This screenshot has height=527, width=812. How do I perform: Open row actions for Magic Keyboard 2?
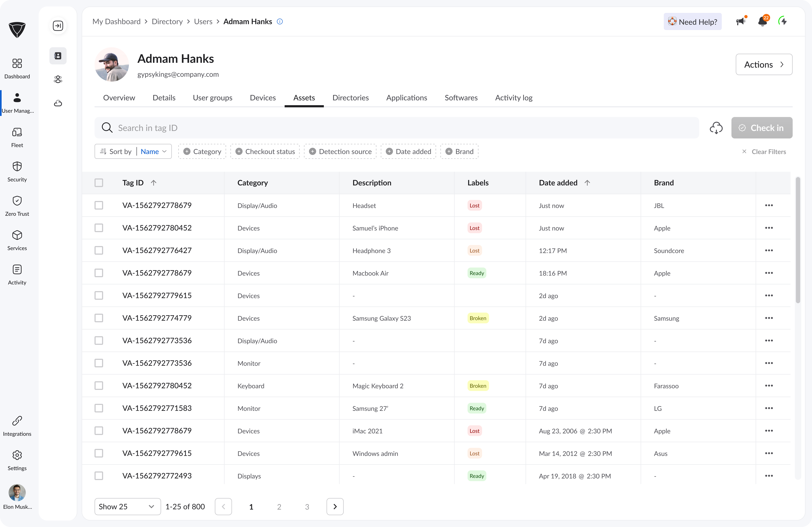point(769,386)
